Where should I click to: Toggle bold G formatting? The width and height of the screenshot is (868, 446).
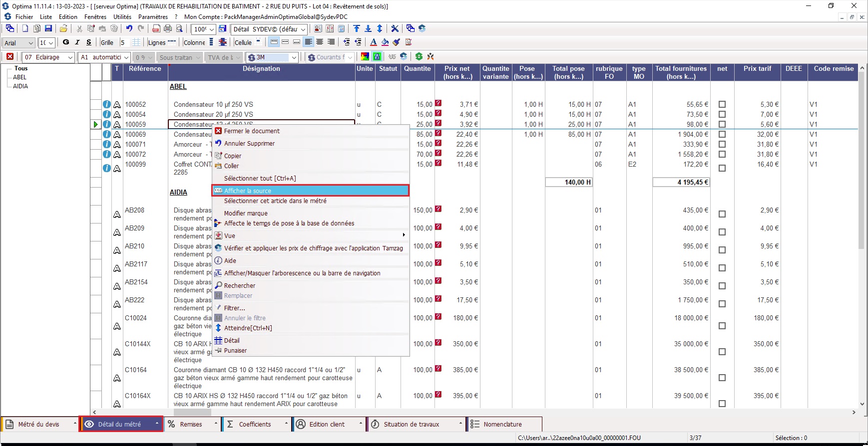click(66, 42)
